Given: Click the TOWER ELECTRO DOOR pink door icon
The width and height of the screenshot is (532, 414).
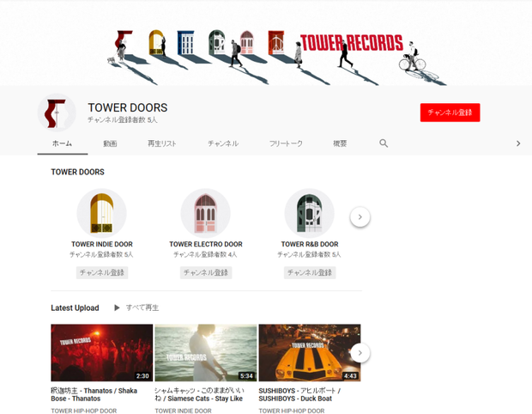Looking at the screenshot, I should [206, 213].
